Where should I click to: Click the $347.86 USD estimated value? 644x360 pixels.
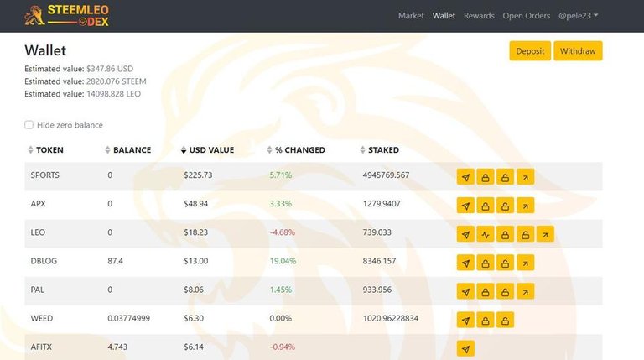[x=110, y=69]
